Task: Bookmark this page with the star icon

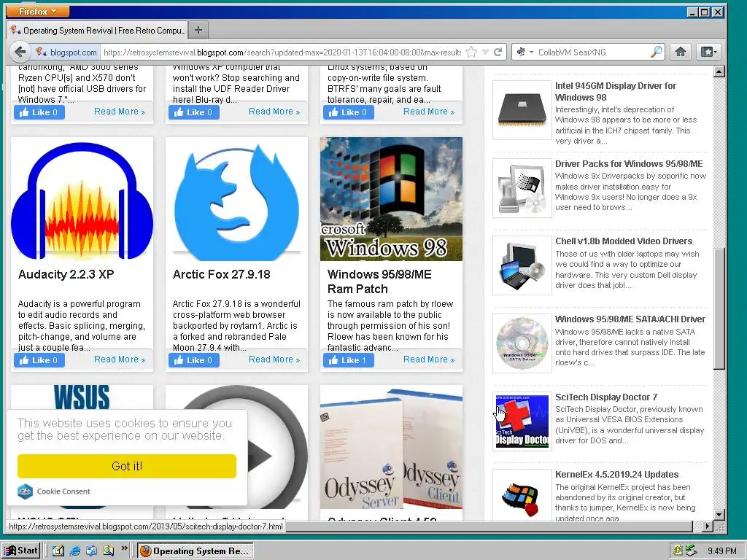Action: click(x=471, y=52)
